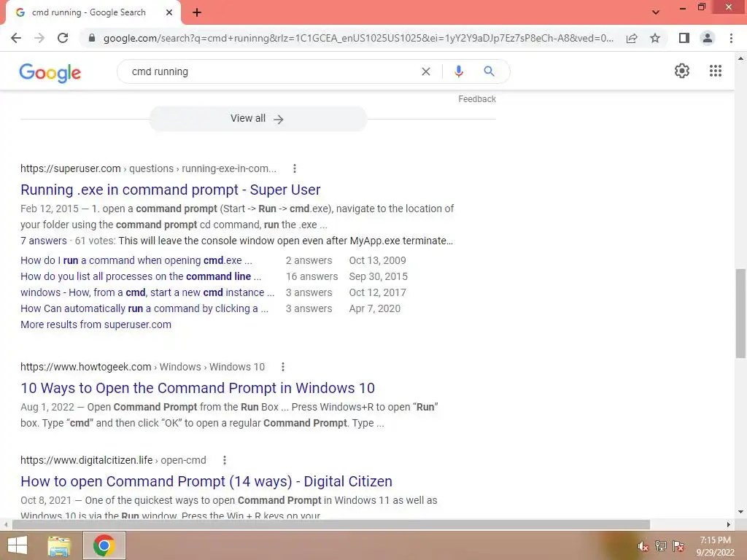This screenshot has height=560, width=747.
Task: Open the tab search chevron
Action: coord(656,12)
